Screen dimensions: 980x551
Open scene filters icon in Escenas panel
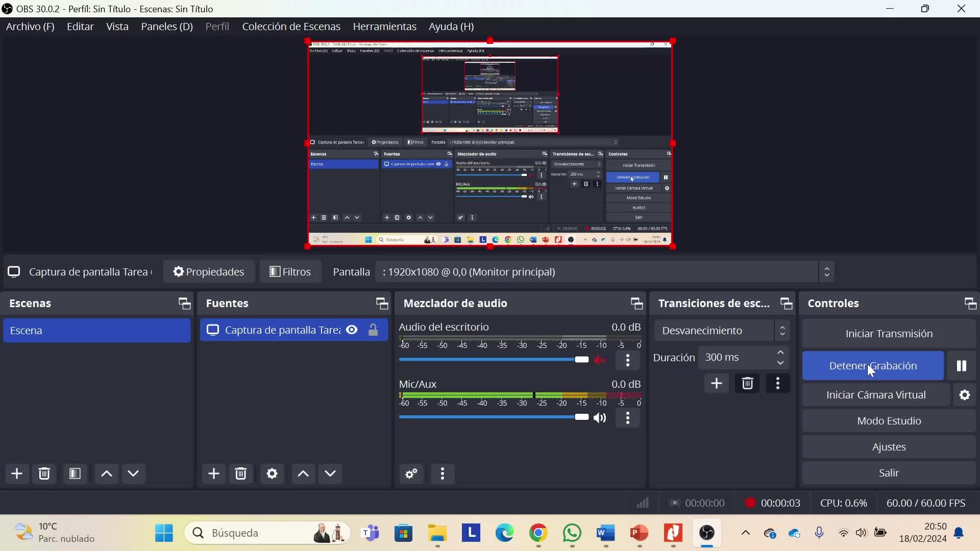75,474
